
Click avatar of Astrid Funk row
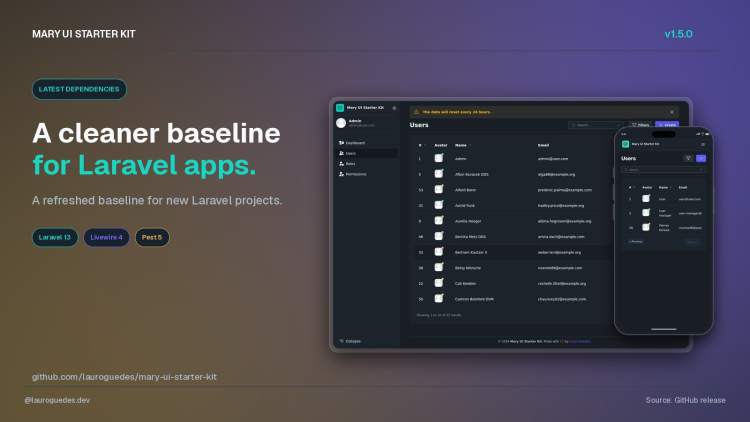pos(439,205)
